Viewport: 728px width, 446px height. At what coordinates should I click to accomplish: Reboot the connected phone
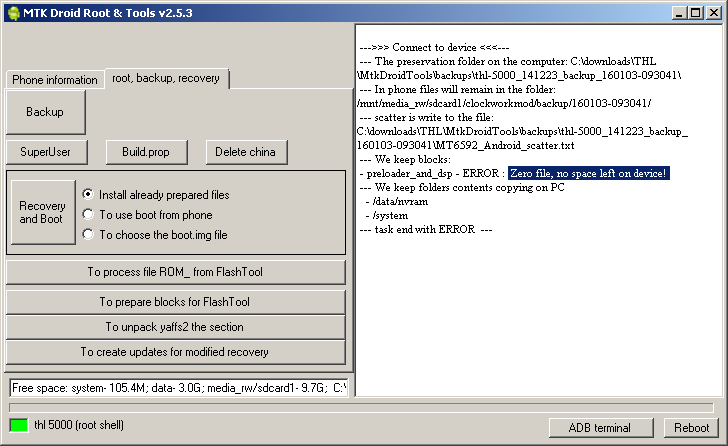click(691, 427)
